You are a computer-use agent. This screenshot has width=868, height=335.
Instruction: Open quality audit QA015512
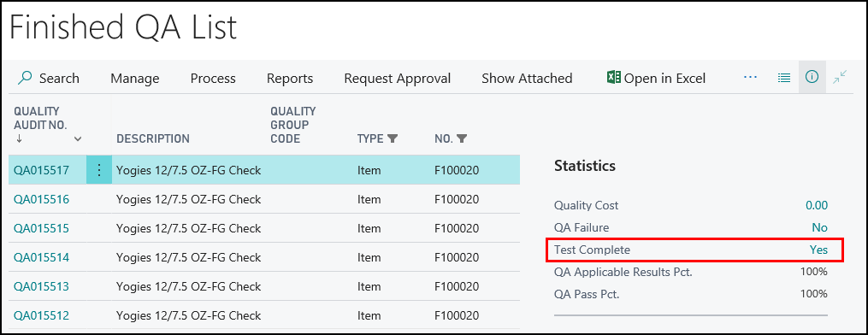point(42,315)
